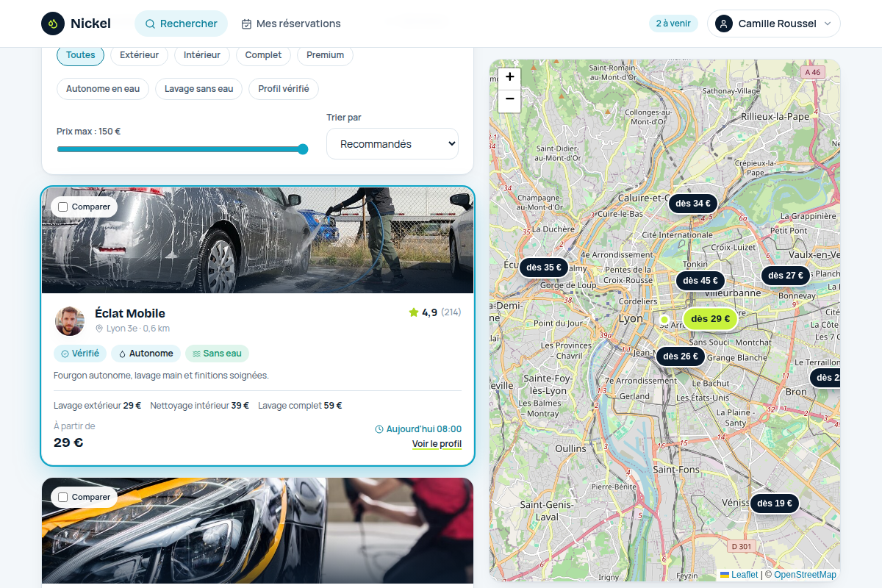Image resolution: width=882 pixels, height=588 pixels.
Task: Click the Prix max slider handle
Action: click(x=303, y=149)
